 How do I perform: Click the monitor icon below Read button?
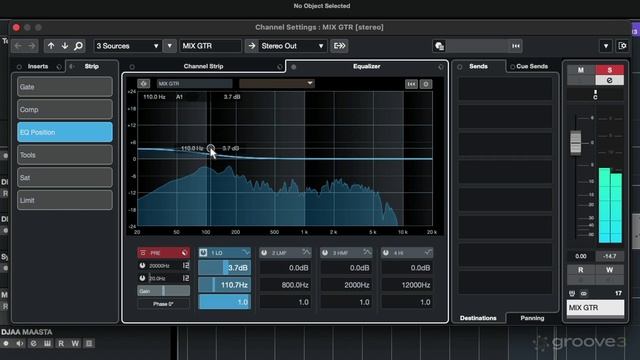pos(581,280)
